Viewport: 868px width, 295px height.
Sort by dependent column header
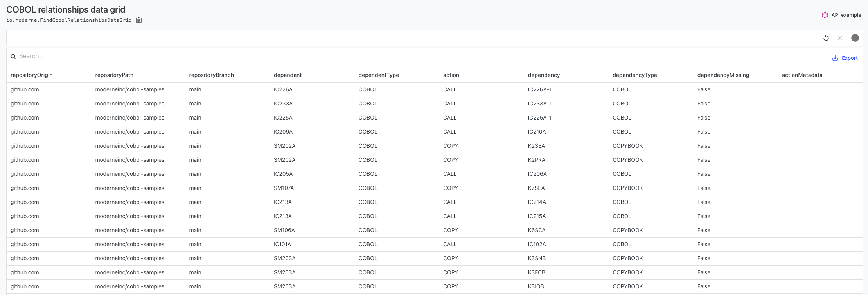pos(288,75)
